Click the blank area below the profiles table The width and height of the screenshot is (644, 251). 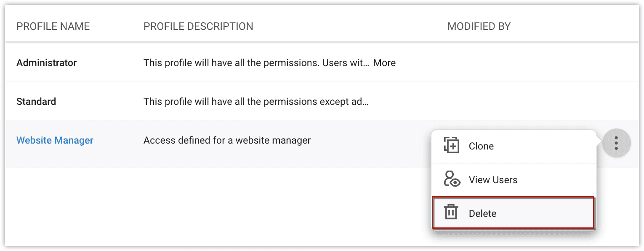[x=210, y=206]
